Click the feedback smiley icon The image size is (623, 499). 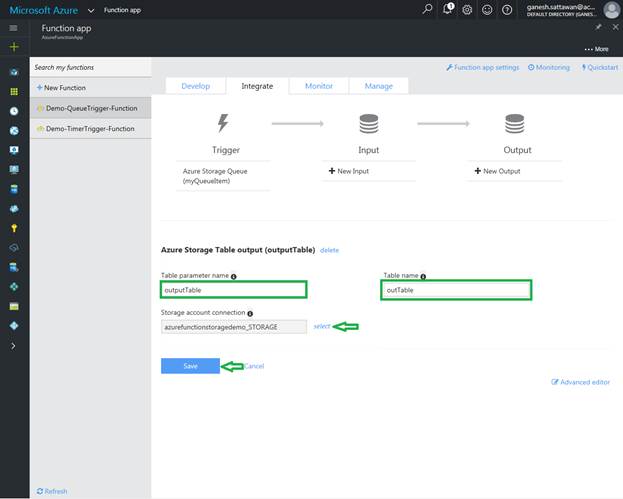[x=487, y=10]
